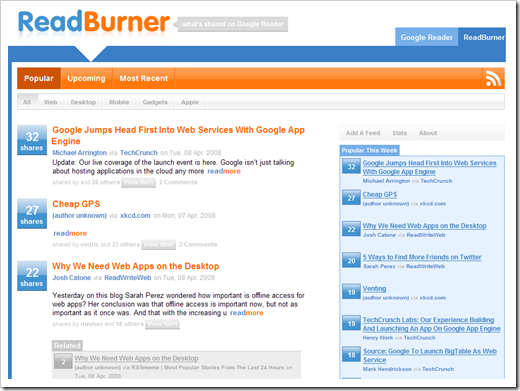Click the sidebar 19 badge beside TechCrunch Labs
The height and width of the screenshot is (391, 520).
[x=351, y=323]
